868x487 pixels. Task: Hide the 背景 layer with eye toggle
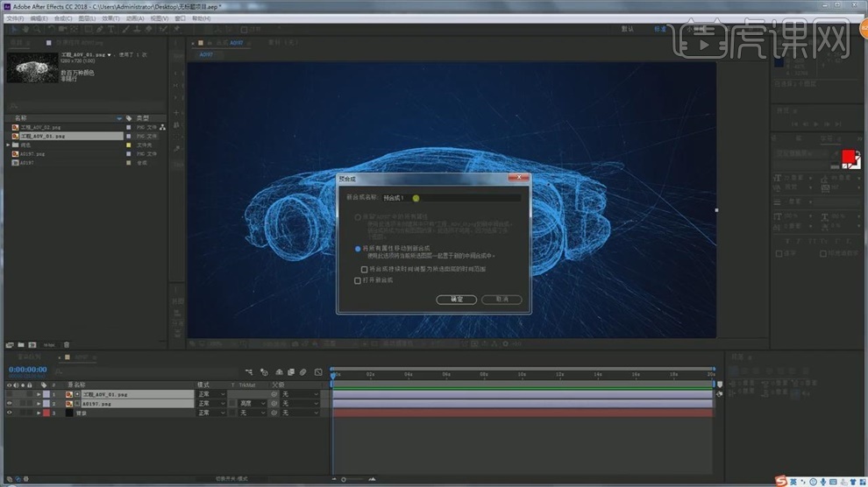point(10,413)
